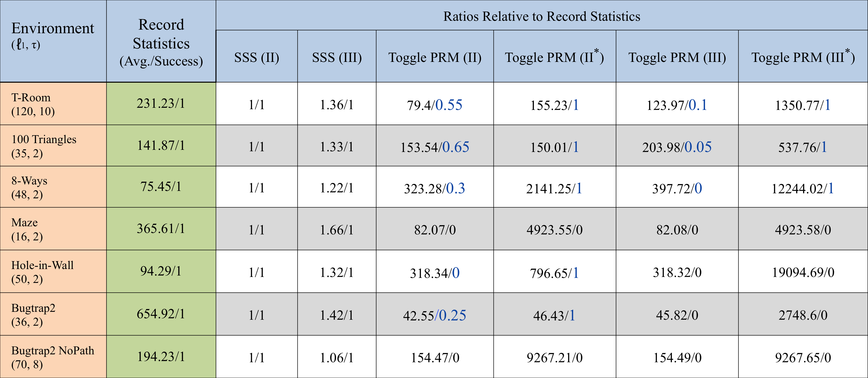Image resolution: width=868 pixels, height=378 pixels.
Task: Click the Hole-in-Wall environment cell
Action: pyautogui.click(x=53, y=271)
